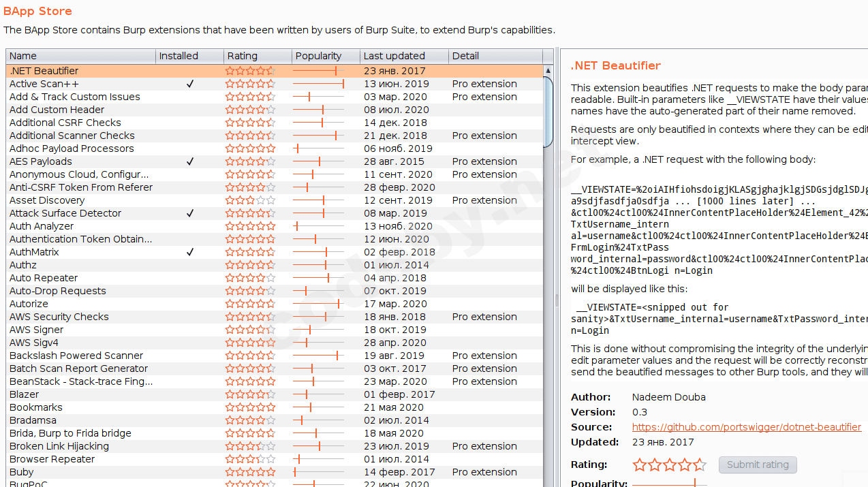Click the rating stars of Asset Discovery
Viewport: 868px width, 487px height.
pos(251,200)
